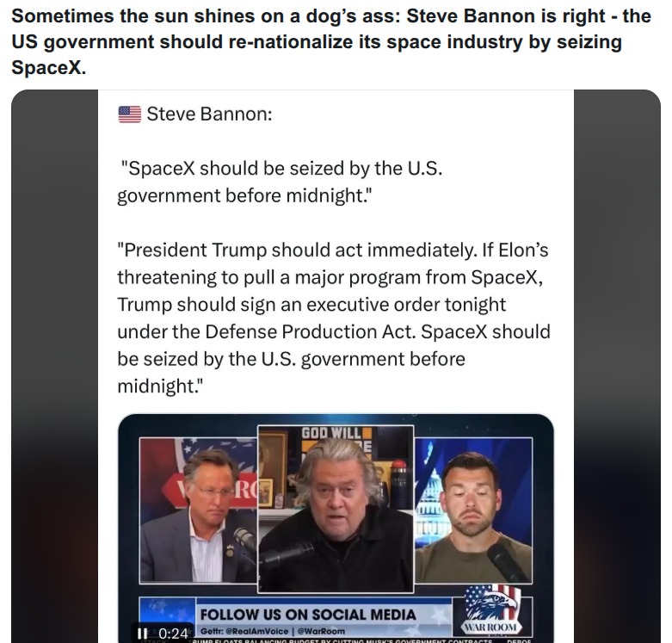Click the "FOLLOW US ON SOCIAL MEDIA" banner
The height and width of the screenshot is (643, 672).
pos(308,615)
